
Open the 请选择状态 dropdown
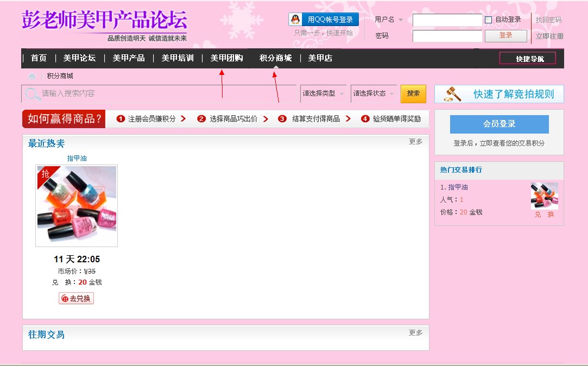pos(374,93)
